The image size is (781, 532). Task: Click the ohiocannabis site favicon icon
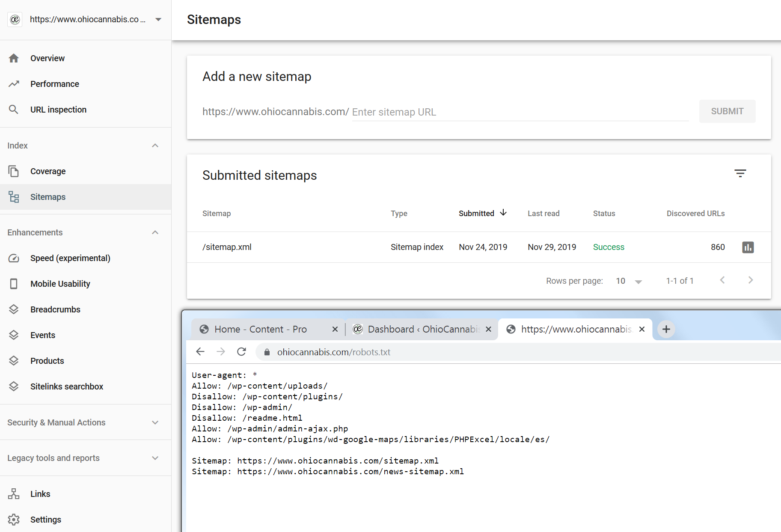click(x=15, y=19)
